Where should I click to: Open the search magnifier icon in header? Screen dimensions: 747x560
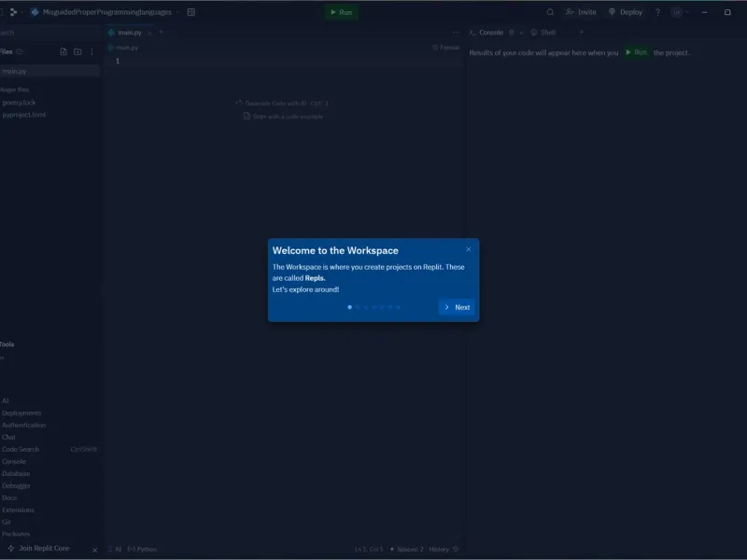(x=550, y=12)
